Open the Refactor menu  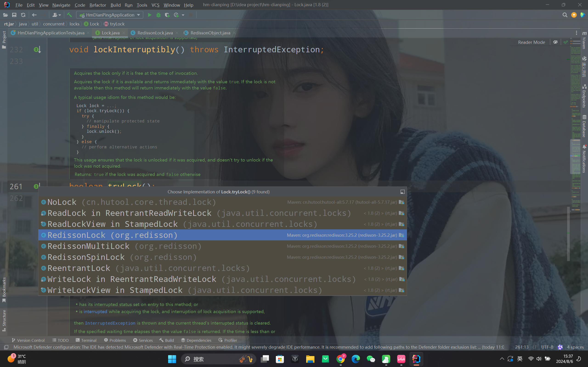click(x=97, y=5)
